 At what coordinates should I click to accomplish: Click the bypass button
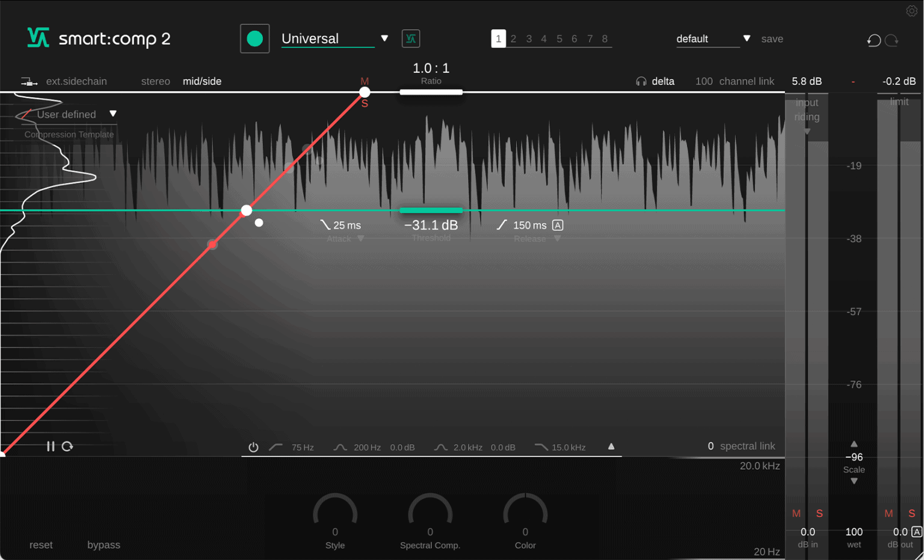(x=103, y=544)
